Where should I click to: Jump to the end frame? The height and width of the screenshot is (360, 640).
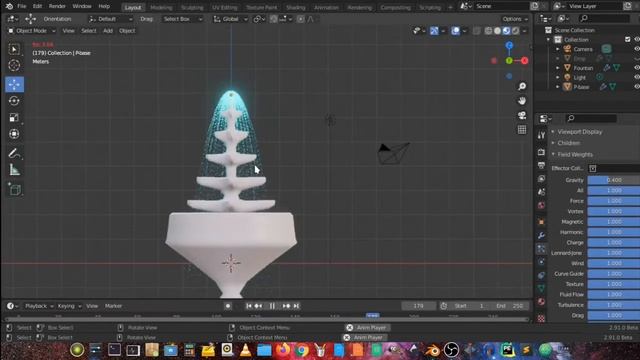[296, 306]
